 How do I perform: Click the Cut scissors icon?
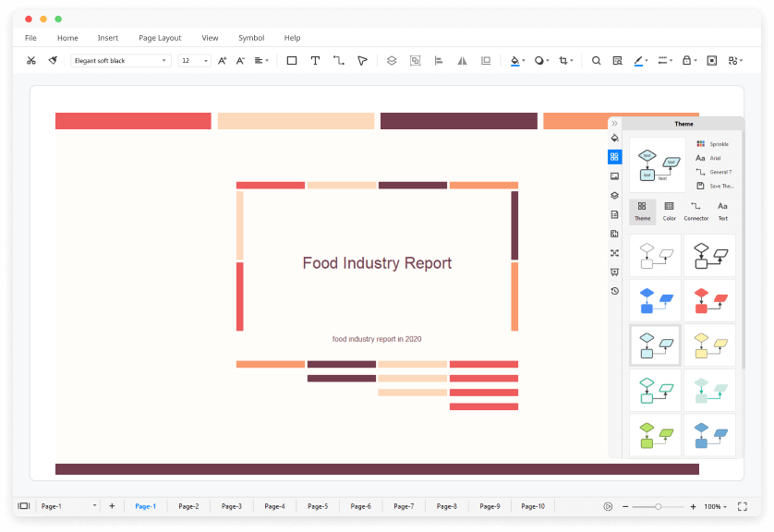(x=31, y=61)
